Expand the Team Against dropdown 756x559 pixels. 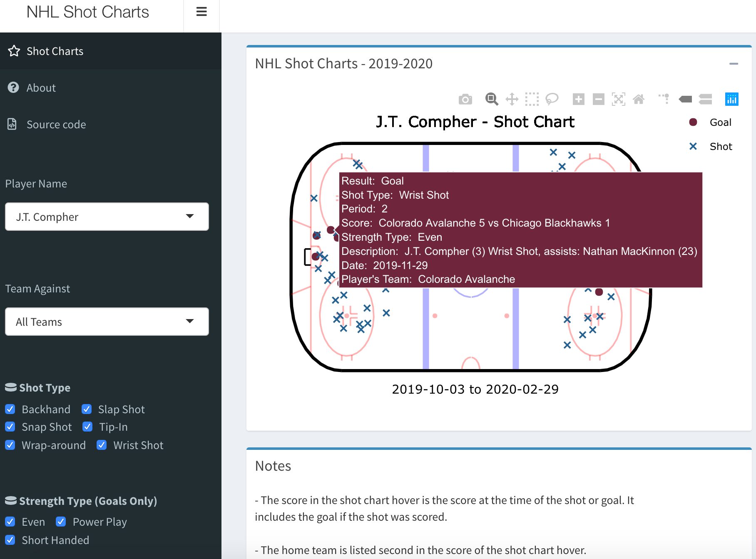click(x=107, y=322)
